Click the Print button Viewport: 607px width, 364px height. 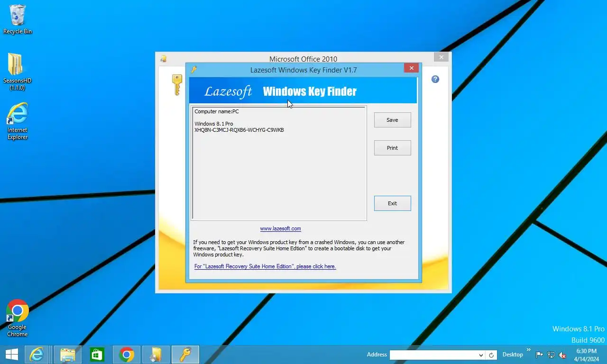[x=392, y=148]
